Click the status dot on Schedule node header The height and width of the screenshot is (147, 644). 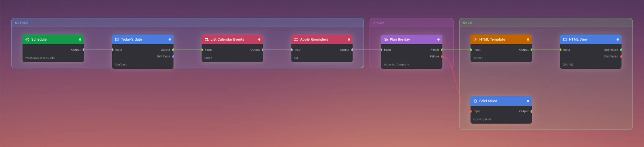coord(80,39)
